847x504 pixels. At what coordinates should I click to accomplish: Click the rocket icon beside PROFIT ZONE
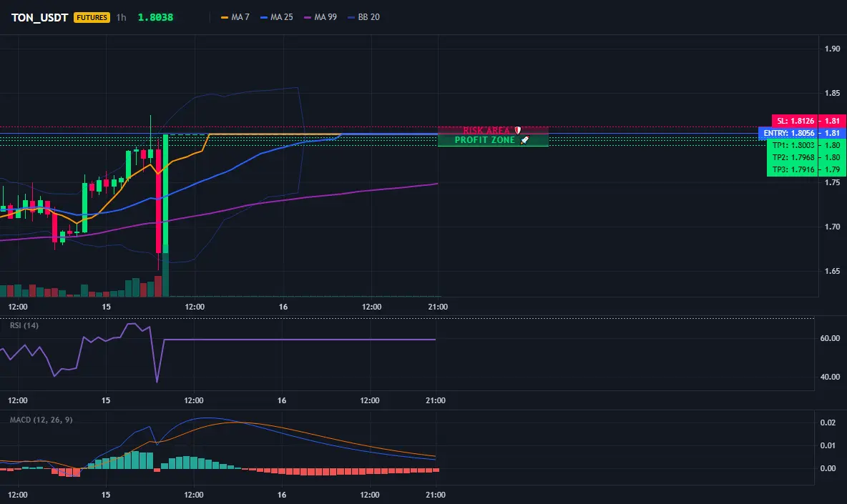[x=524, y=139]
